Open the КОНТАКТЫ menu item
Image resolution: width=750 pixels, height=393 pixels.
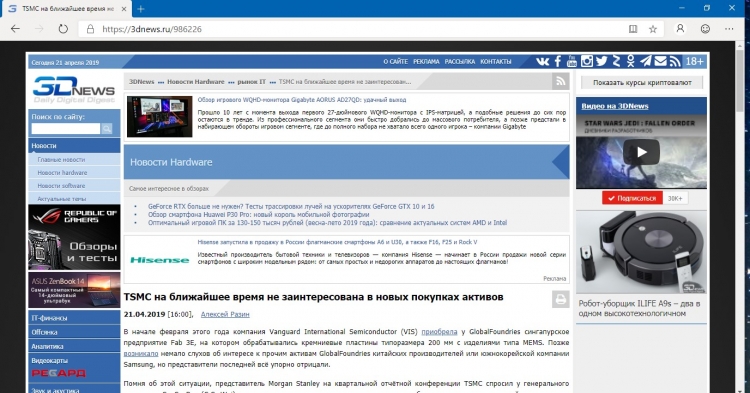tap(496, 62)
